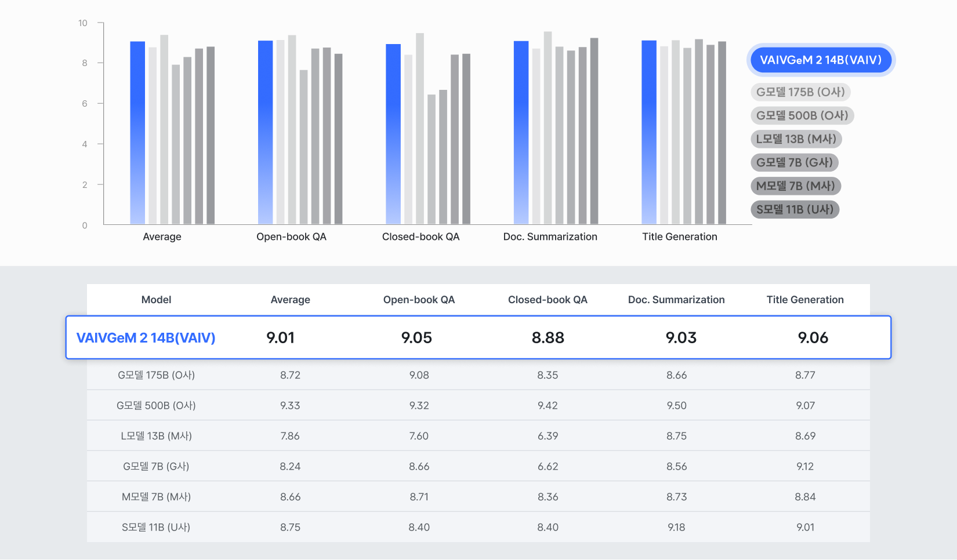Toggle the G모델 500B (O사) legend pill
This screenshot has height=560, width=957.
coord(802,115)
